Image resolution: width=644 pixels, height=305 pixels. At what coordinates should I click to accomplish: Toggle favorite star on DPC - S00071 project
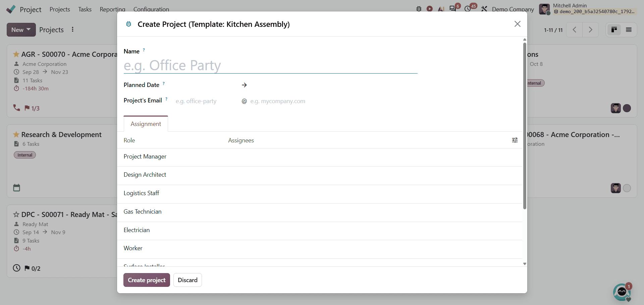pyautogui.click(x=16, y=214)
